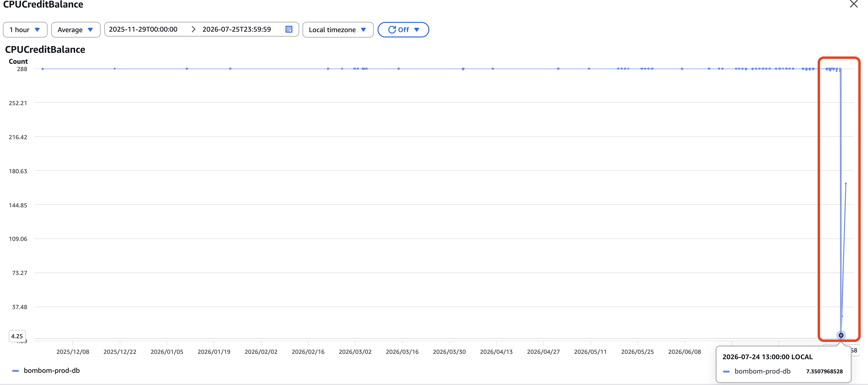Image resolution: width=868 pixels, height=385 pixels.
Task: Open the auto-refresh Off dropdown
Action: point(403,30)
